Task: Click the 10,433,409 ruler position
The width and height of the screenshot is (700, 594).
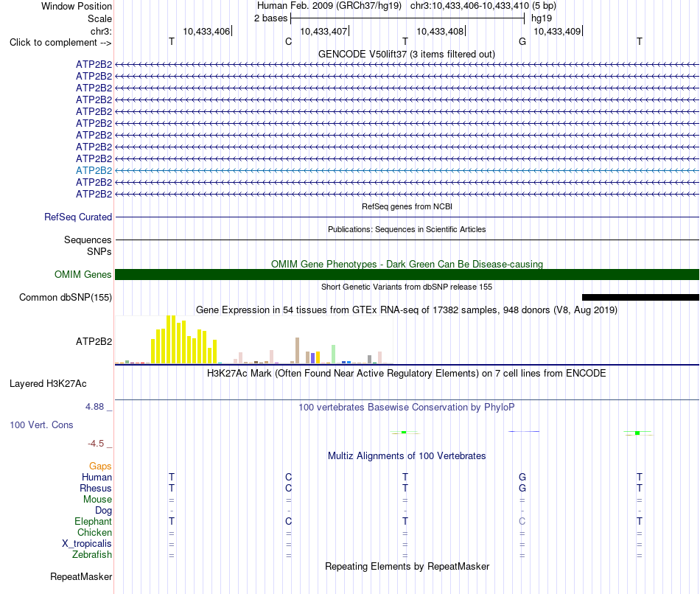Action: coord(557,31)
